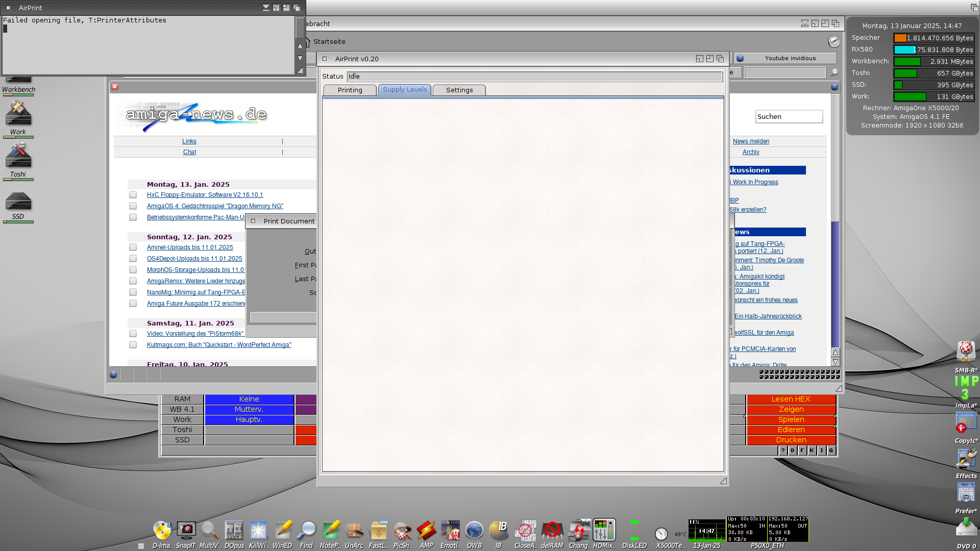Open WinED in the dock
The image size is (980, 551).
pos(282,531)
